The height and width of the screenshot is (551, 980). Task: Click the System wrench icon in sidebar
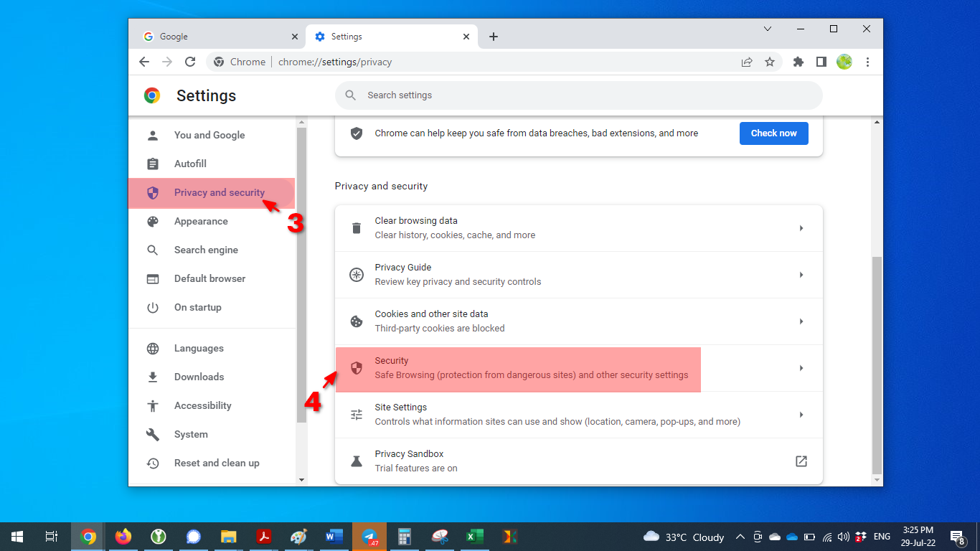pos(153,435)
